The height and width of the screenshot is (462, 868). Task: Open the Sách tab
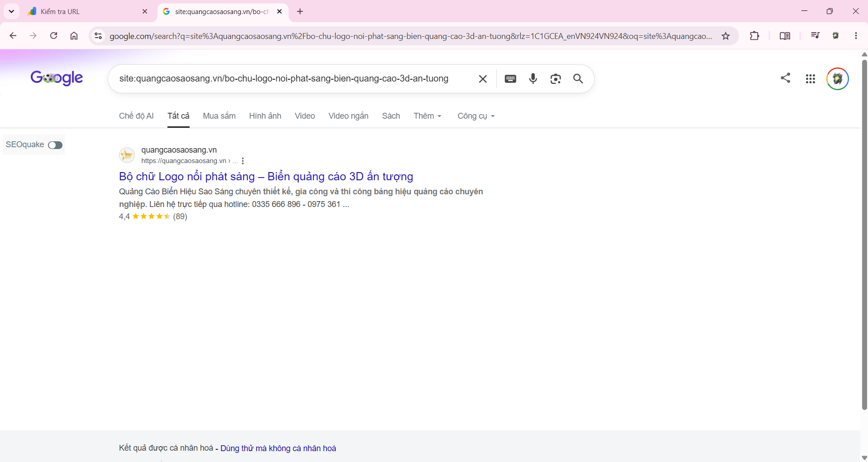point(391,116)
